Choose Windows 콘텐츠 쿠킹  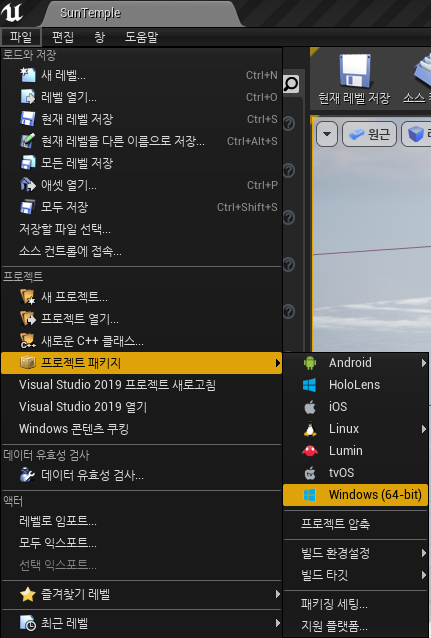click(x=141, y=428)
